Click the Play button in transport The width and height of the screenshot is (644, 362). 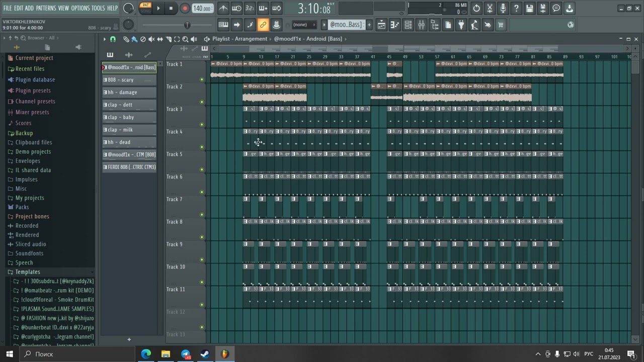(158, 8)
